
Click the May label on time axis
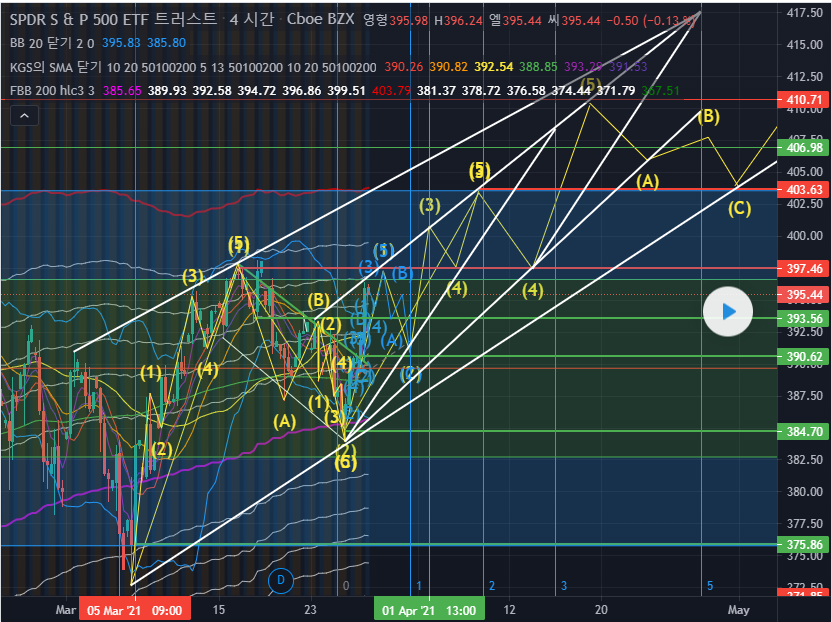pos(738,609)
